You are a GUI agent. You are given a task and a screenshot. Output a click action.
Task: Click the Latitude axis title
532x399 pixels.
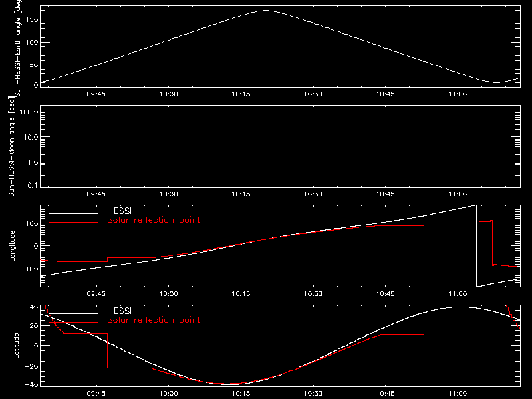click(16, 346)
